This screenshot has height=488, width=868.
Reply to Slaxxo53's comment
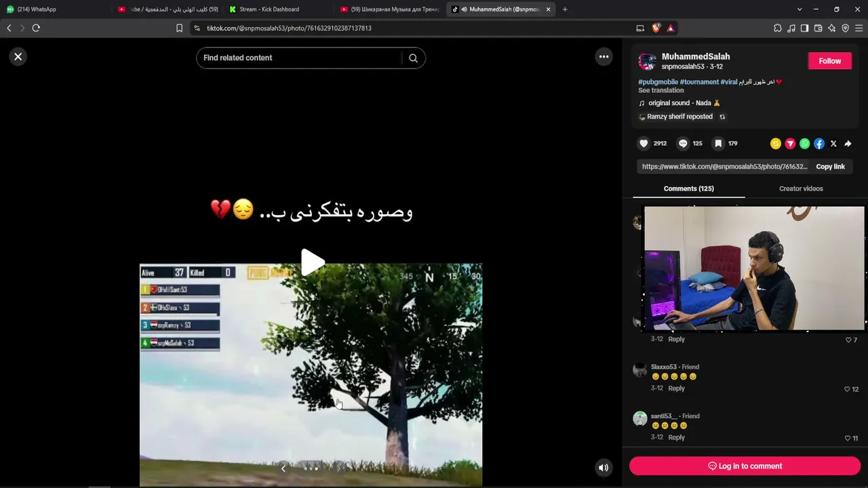point(676,388)
